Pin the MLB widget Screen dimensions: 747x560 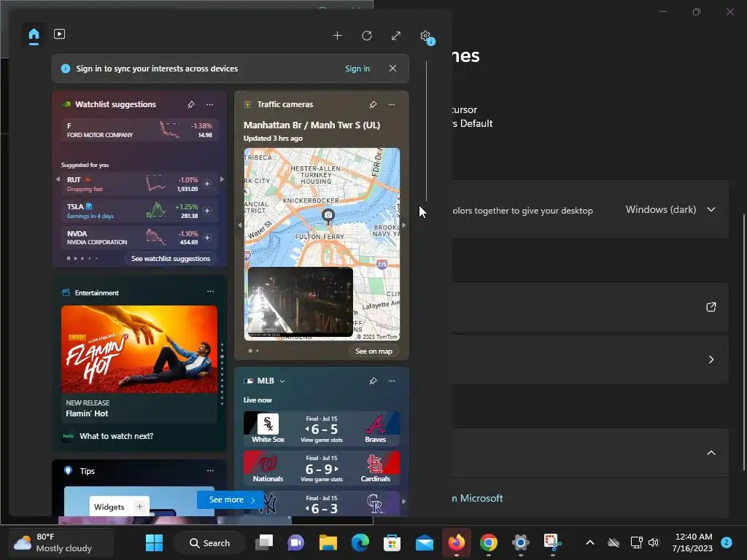[x=373, y=381]
